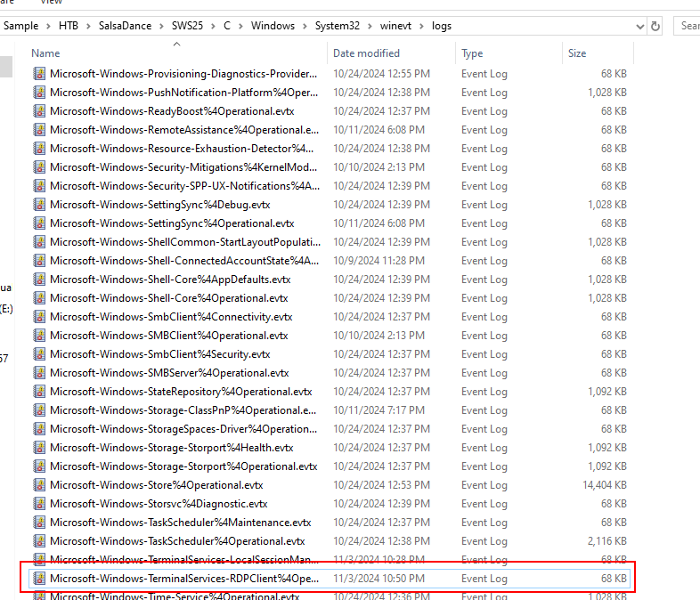Viewport: 700px width, 600px height.
Task: Click the ReadyBoost Operational log file icon
Action: pyautogui.click(x=39, y=111)
